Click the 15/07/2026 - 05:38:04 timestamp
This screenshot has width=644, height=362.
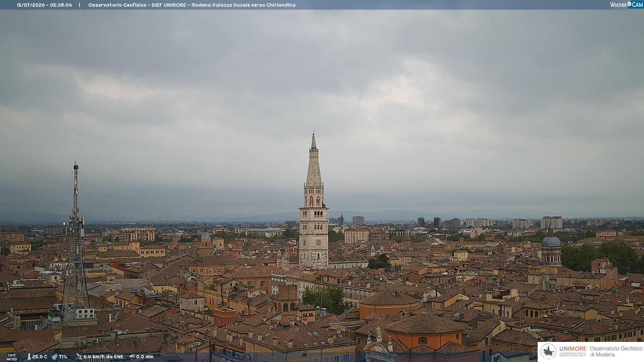coord(44,5)
